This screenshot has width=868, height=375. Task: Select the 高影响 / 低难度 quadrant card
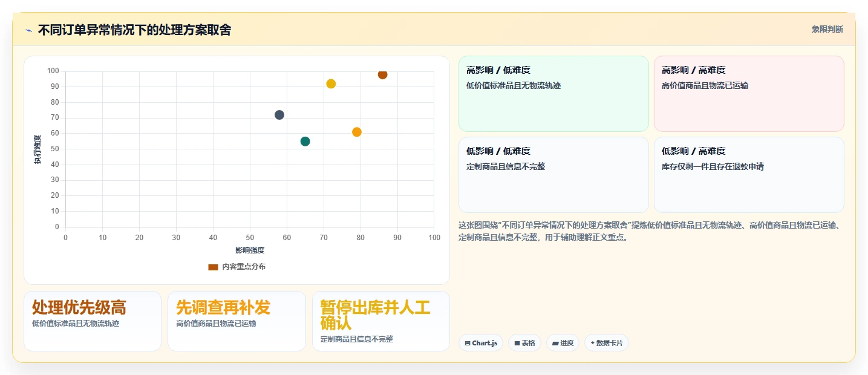(553, 94)
